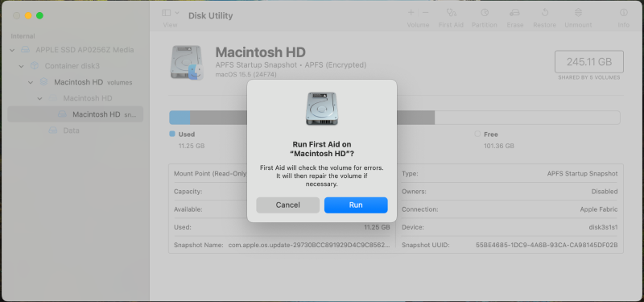Click the Apple Fabric connection value
This screenshot has width=644, height=302.
(598, 209)
